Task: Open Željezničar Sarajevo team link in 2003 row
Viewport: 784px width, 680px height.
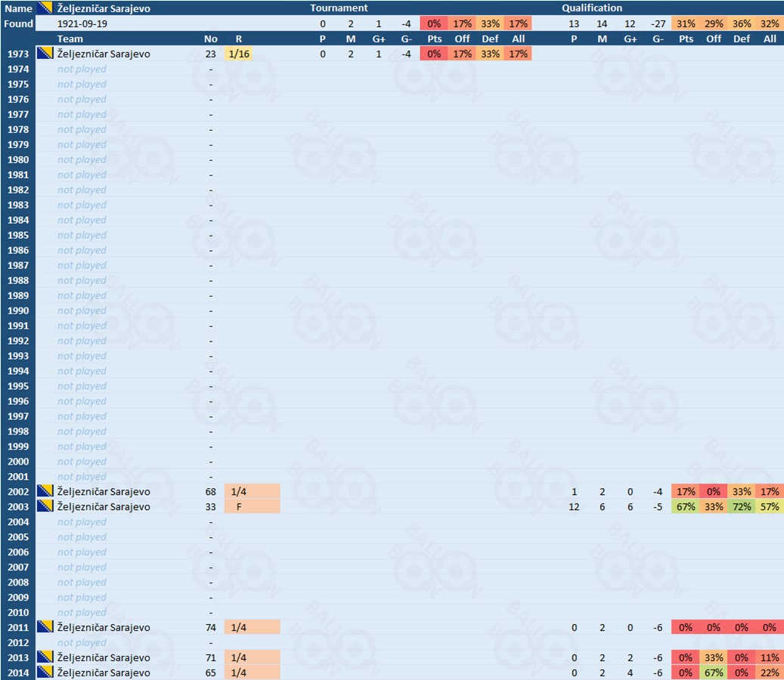Action: pos(109,507)
